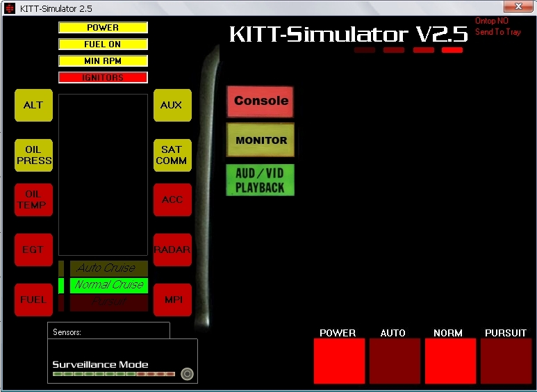
Task: Click the KITT-Simulator V2.5 title text
Action: pos(348,34)
